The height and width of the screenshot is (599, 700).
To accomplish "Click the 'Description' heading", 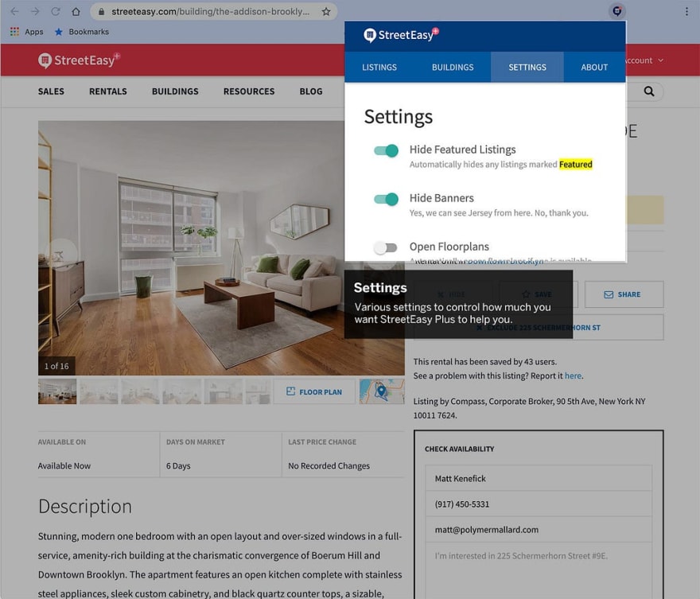I will coord(85,507).
